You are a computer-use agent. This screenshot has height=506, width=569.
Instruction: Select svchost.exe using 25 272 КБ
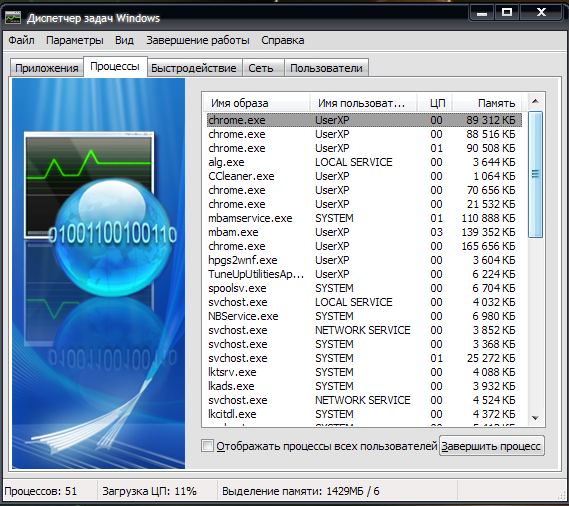[x=364, y=358]
